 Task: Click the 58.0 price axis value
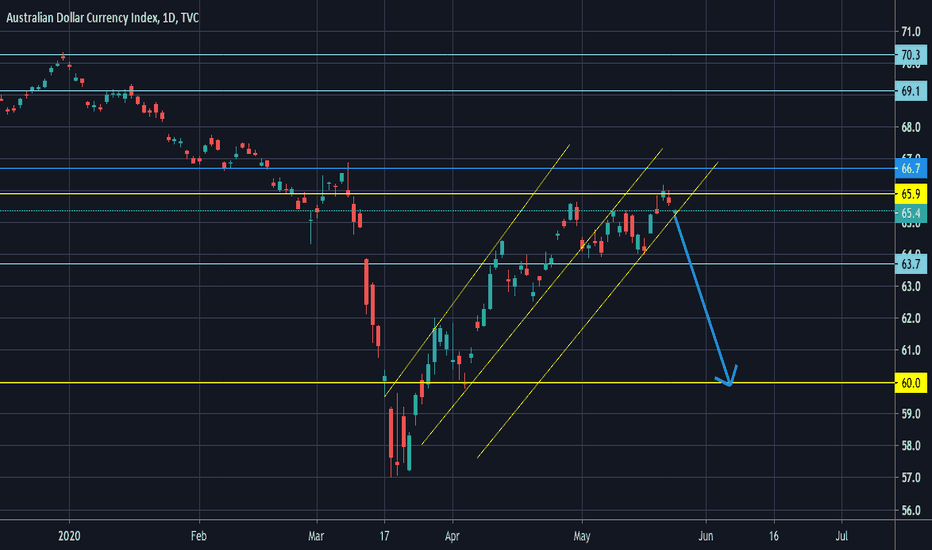(911, 446)
